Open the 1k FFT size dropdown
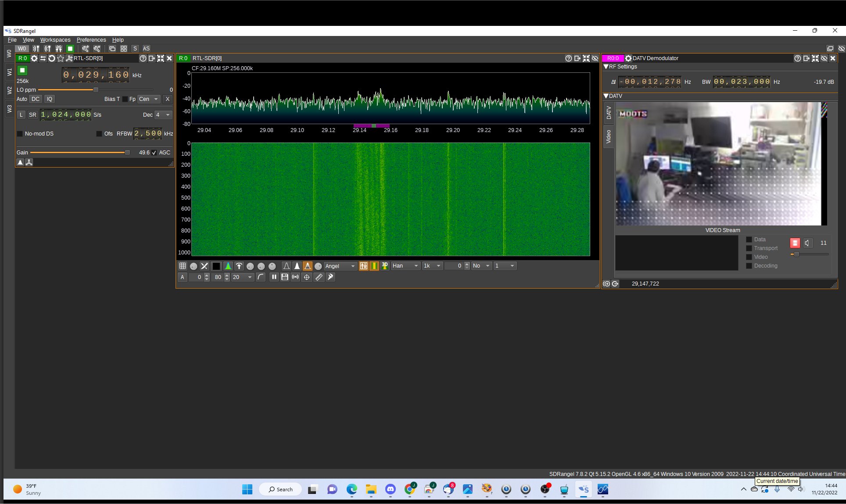Viewport: 846px width, 504px height. [432, 266]
